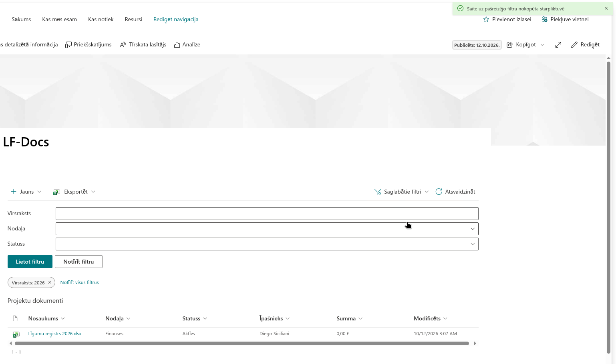Dismiss the clipboard link notification

click(x=606, y=8)
